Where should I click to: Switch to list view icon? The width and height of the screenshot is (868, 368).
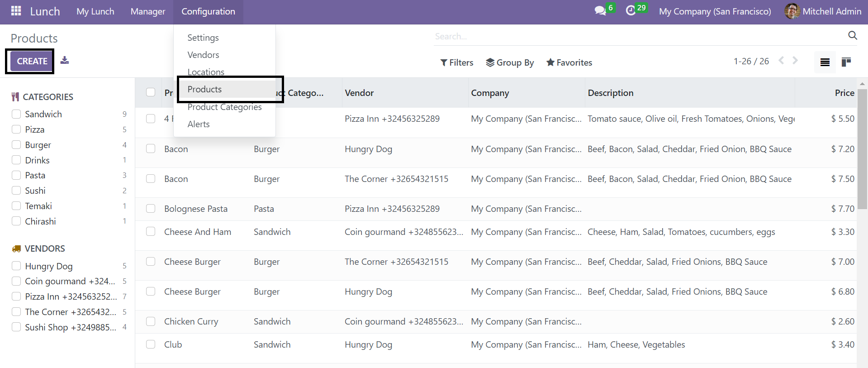point(825,62)
